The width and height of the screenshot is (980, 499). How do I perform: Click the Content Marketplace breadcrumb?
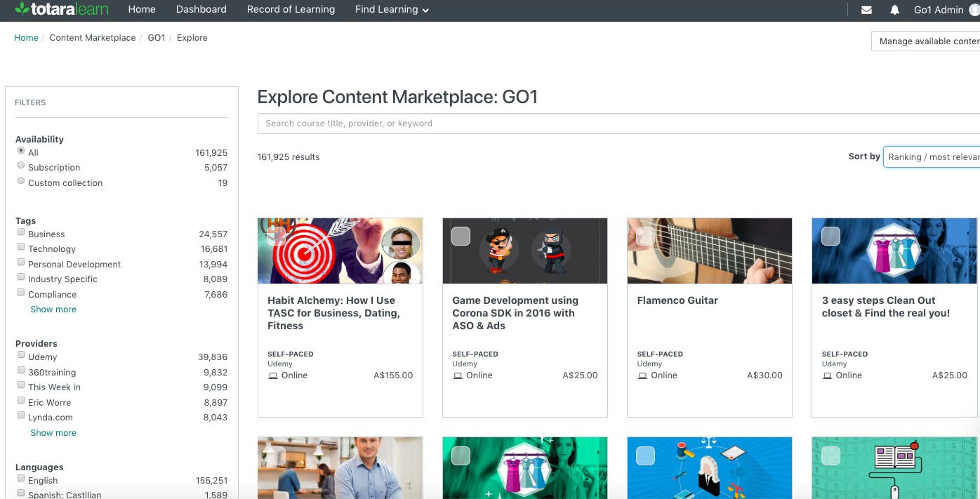pyautogui.click(x=93, y=38)
